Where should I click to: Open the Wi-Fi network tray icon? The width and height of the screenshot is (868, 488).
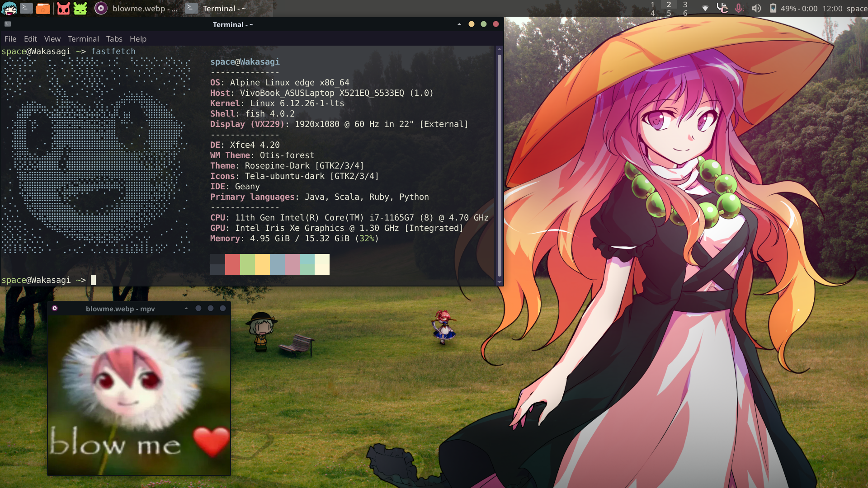click(x=705, y=8)
